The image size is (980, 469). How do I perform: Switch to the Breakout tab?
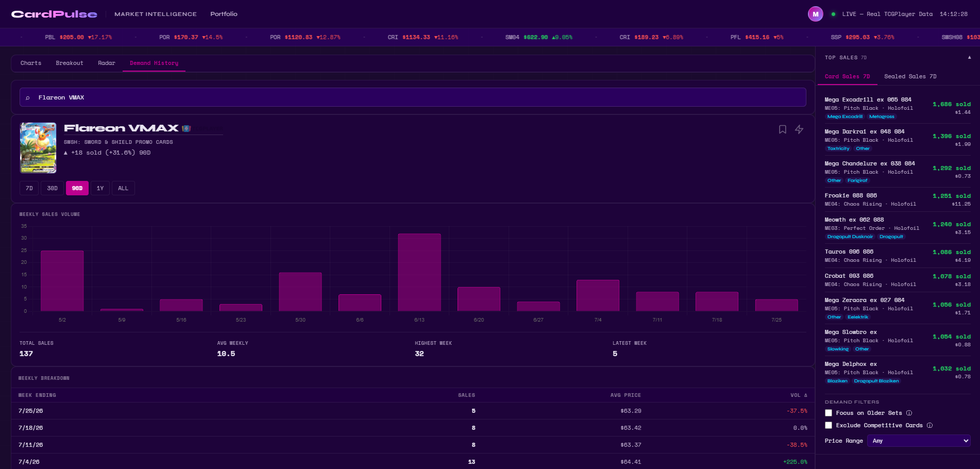click(70, 63)
